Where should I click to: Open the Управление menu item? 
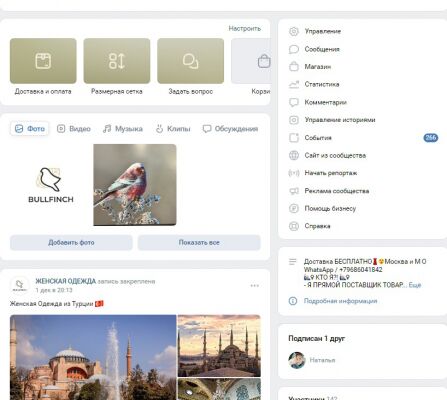point(363,31)
